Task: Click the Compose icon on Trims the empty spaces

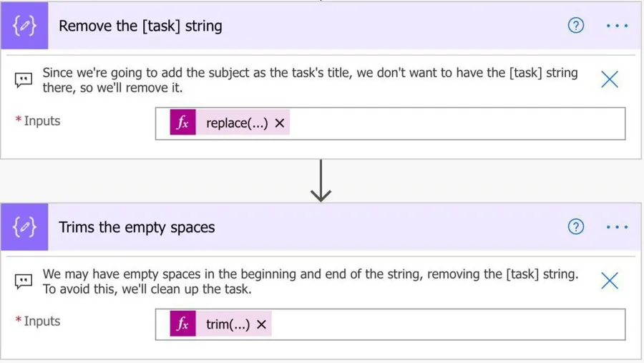Action: (x=24, y=227)
